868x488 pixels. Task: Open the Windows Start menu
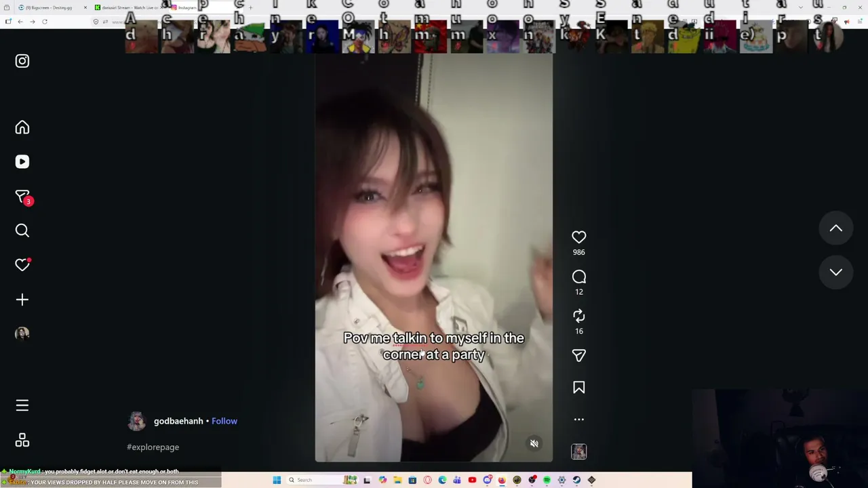pyautogui.click(x=277, y=480)
